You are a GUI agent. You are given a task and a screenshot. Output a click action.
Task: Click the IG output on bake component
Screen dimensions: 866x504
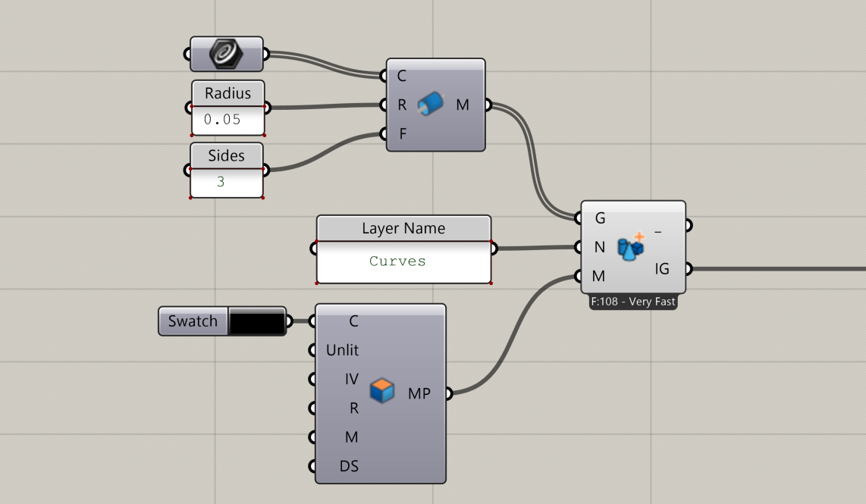tap(662, 268)
